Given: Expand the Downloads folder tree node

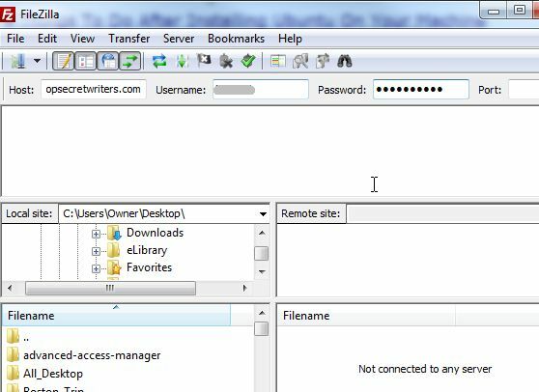Looking at the screenshot, I should 96,234.
